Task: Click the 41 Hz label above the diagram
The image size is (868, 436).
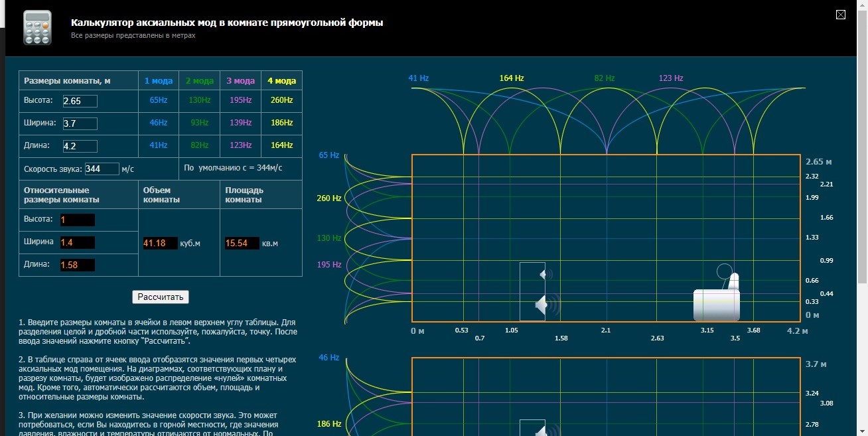Action: [419, 78]
